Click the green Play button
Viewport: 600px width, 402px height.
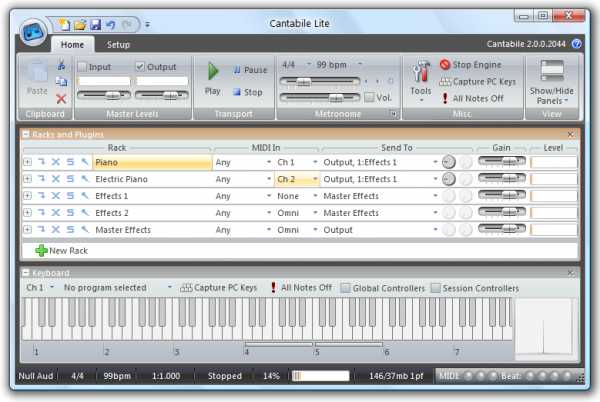[212, 79]
